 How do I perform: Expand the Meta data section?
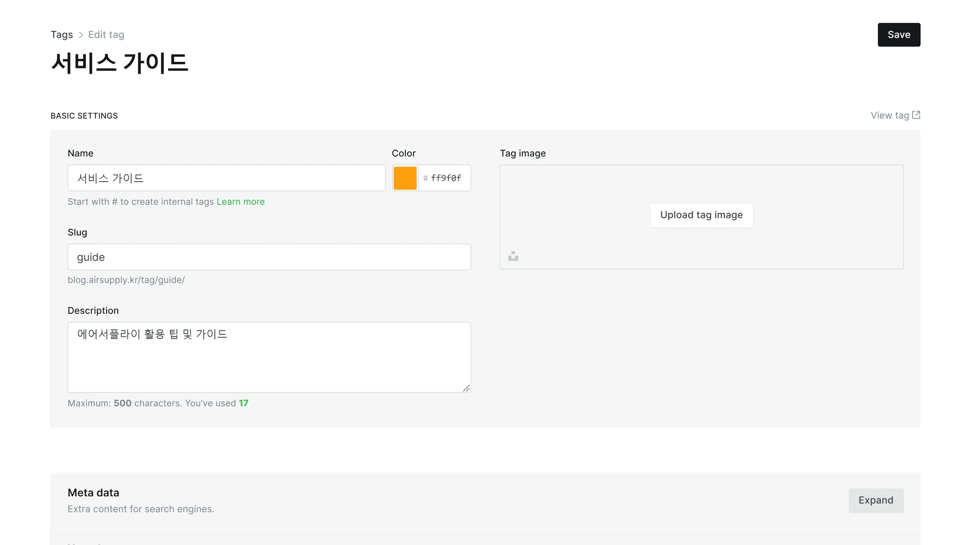pyautogui.click(x=876, y=500)
